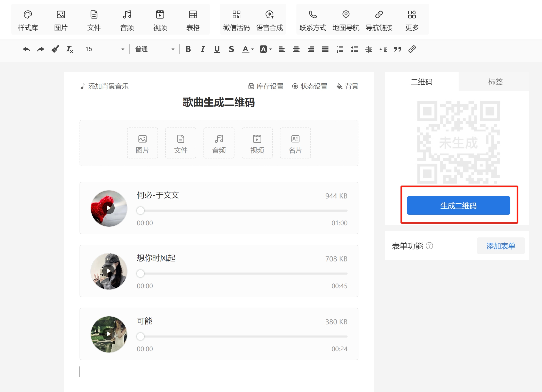Viewport: 542px width, 392px height.
Task: Click 添加表单 button
Action: click(501, 246)
